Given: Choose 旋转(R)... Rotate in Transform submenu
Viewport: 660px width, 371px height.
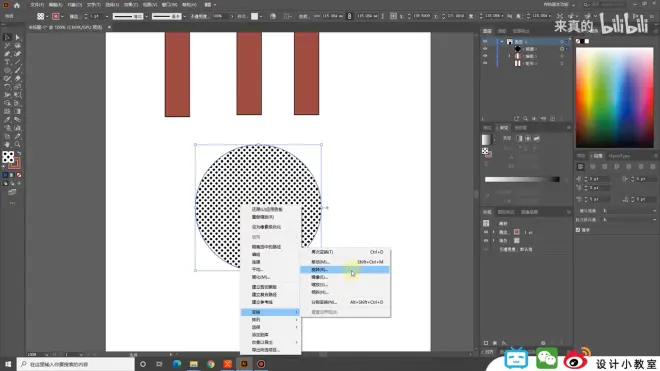Looking at the screenshot, I should pyautogui.click(x=345, y=270).
